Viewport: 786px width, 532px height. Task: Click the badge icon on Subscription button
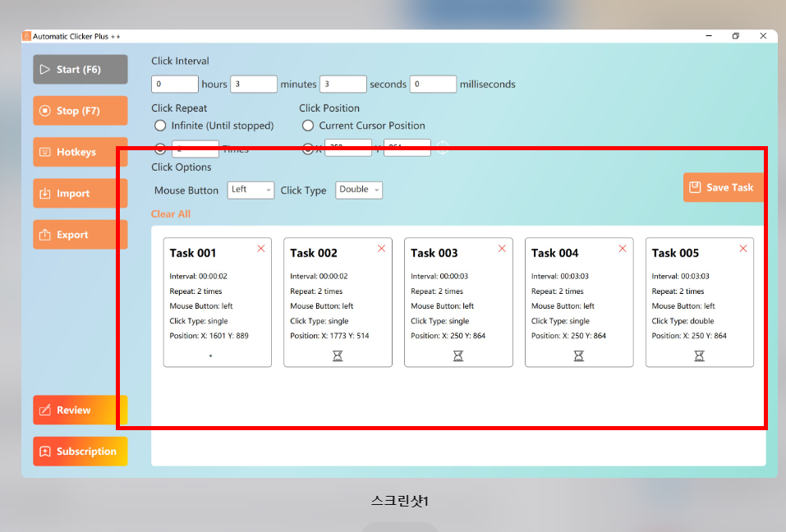(45, 452)
